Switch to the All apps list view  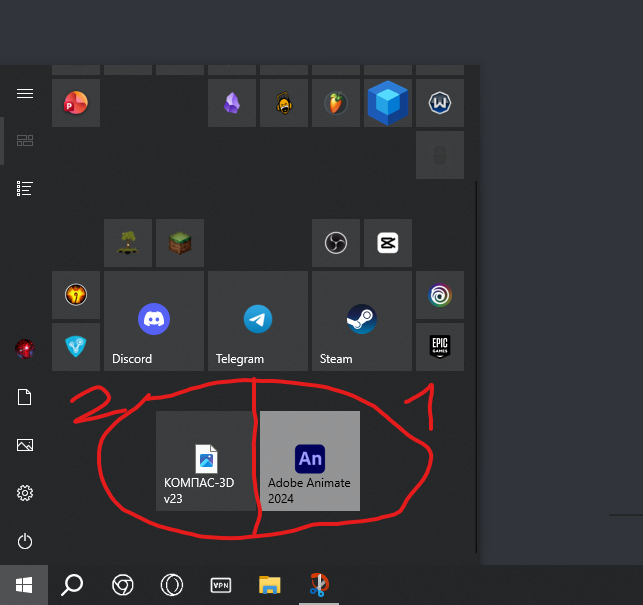tap(25, 188)
